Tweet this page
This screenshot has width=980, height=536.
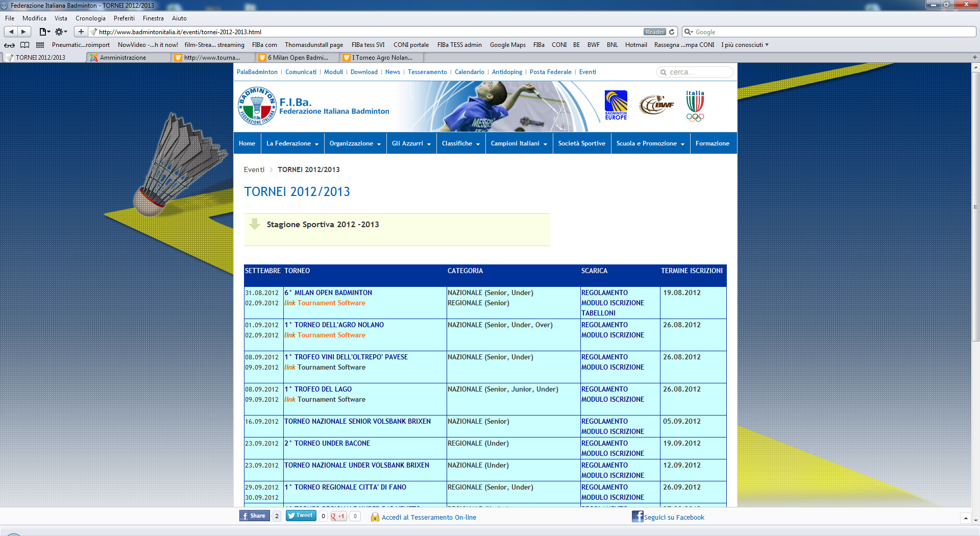301,516
